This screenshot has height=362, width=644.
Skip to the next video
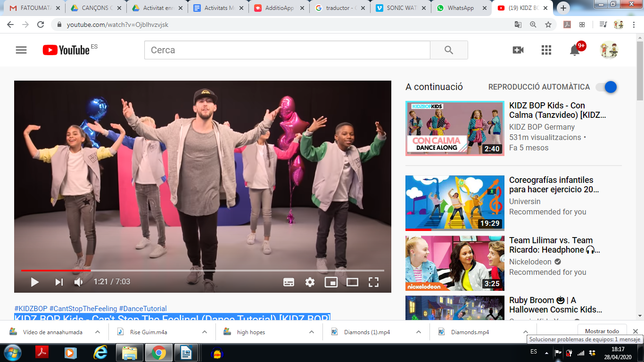pyautogui.click(x=59, y=282)
